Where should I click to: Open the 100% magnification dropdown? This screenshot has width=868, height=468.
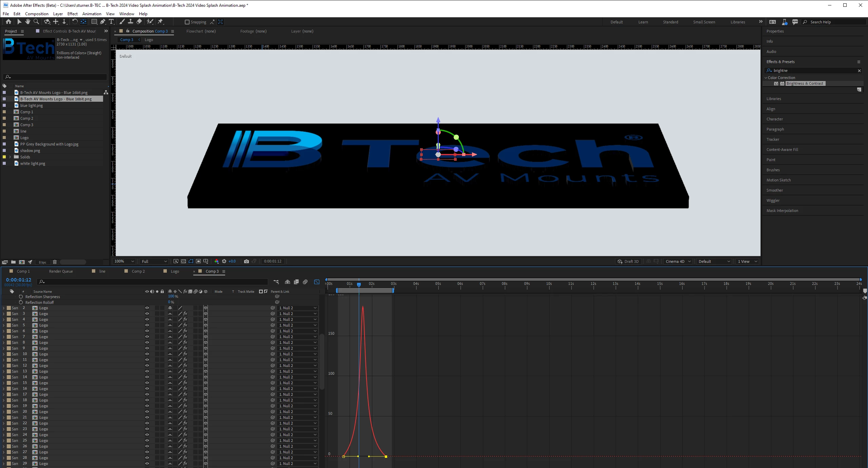click(124, 261)
